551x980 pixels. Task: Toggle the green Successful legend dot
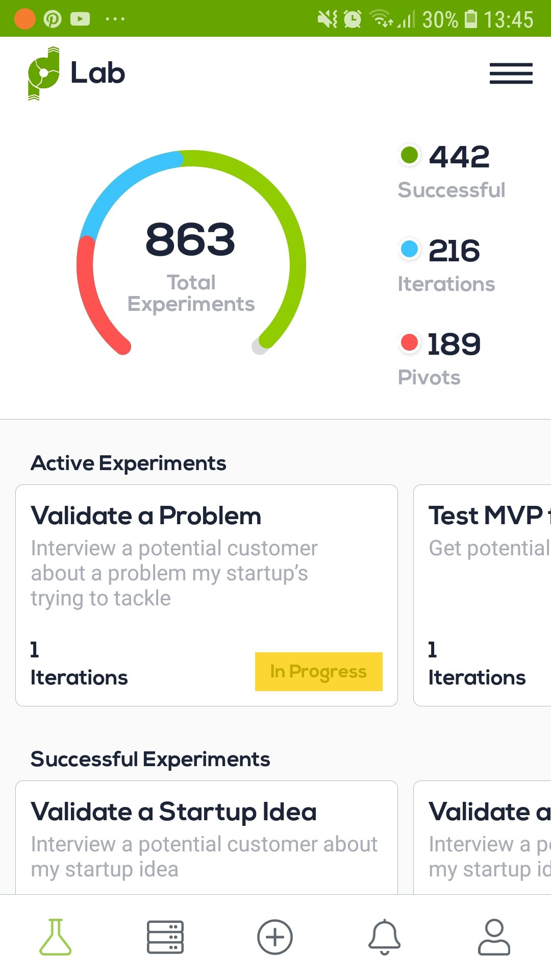click(x=409, y=154)
